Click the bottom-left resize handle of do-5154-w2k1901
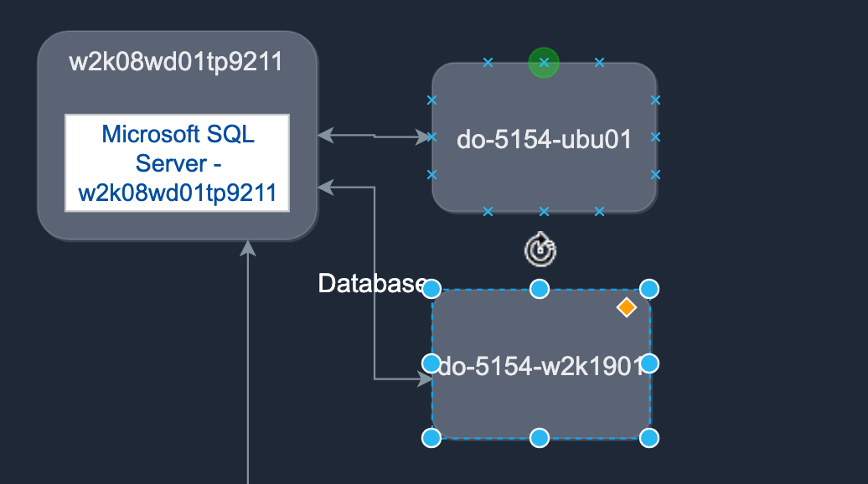Screen dimensions: 868x484 click(432, 436)
